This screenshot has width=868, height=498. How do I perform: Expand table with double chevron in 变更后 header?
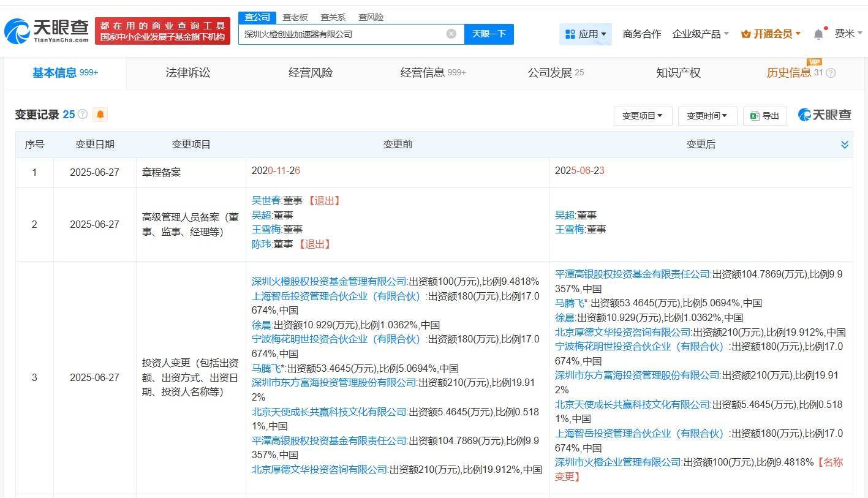[x=845, y=145]
